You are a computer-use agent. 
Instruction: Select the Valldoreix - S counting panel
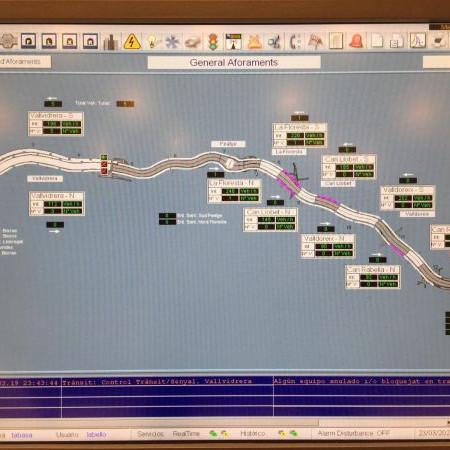tap(408, 198)
